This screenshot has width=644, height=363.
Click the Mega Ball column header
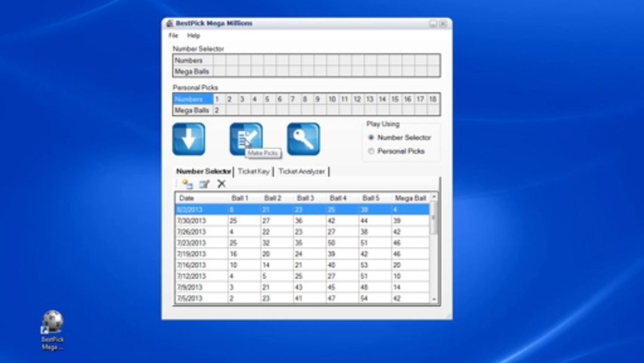pyautogui.click(x=410, y=198)
